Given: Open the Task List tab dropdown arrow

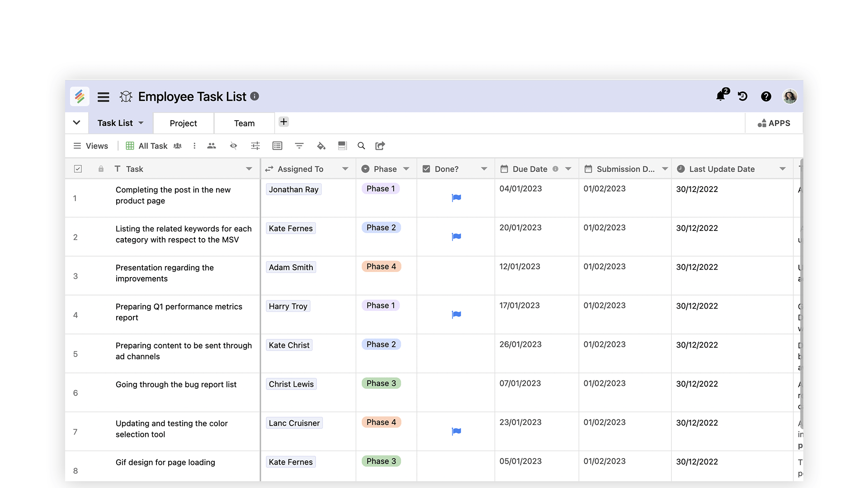Looking at the screenshot, I should click(x=141, y=123).
